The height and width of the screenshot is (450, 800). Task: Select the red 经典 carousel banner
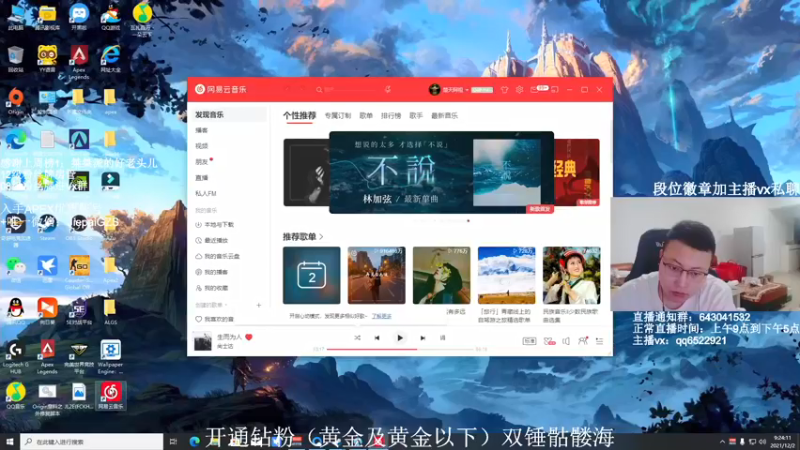pyautogui.click(x=577, y=172)
